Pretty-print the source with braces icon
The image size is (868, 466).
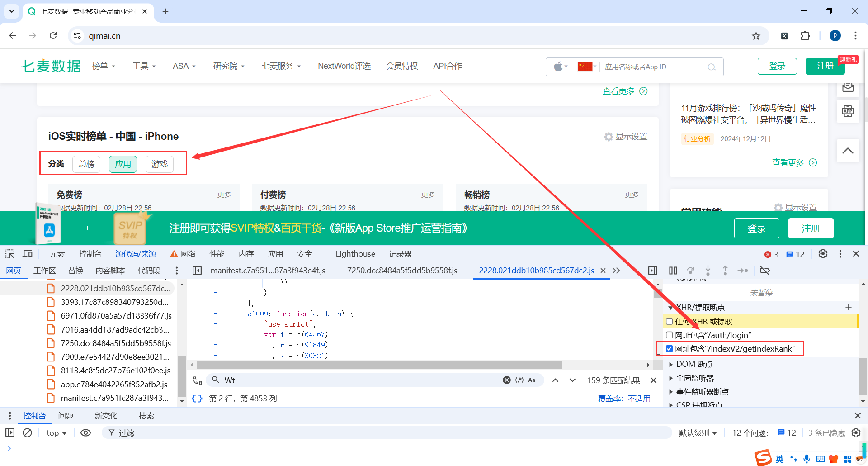(197, 399)
